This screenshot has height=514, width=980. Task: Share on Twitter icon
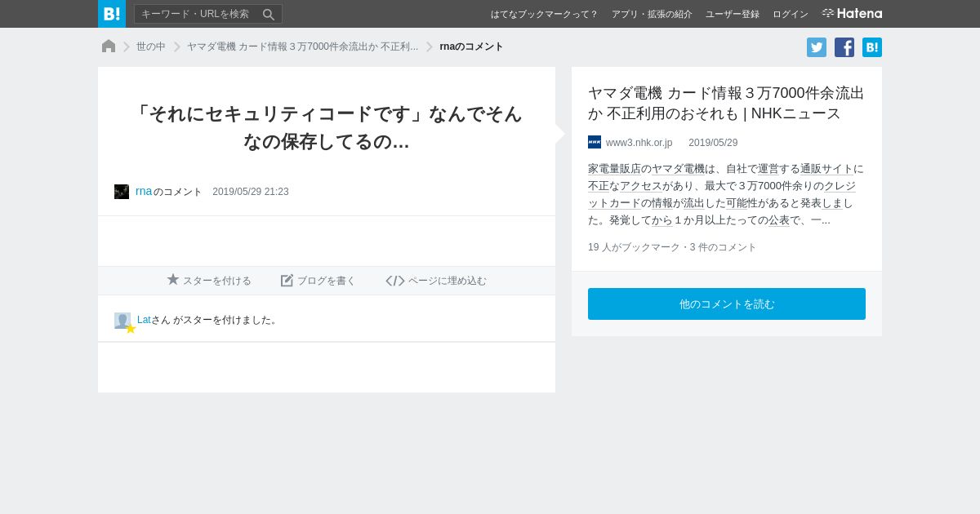[817, 47]
